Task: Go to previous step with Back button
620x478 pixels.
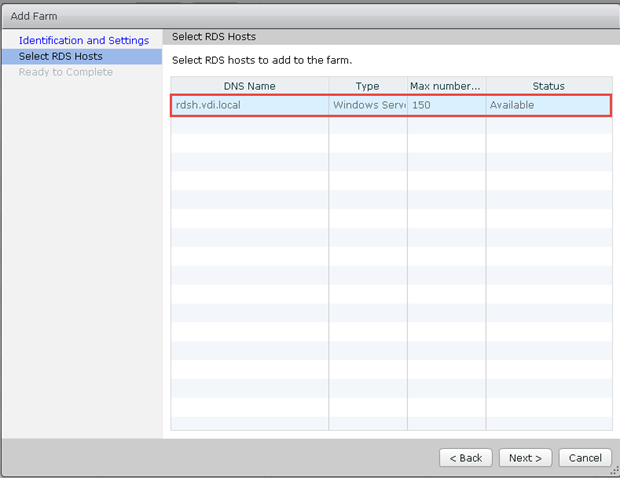Action: click(466, 458)
